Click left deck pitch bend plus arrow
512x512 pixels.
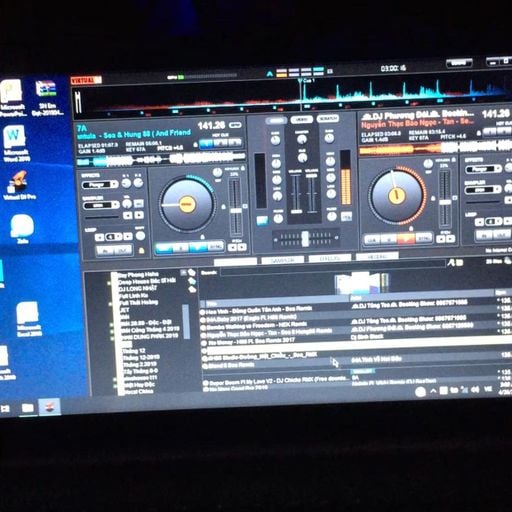[242, 247]
